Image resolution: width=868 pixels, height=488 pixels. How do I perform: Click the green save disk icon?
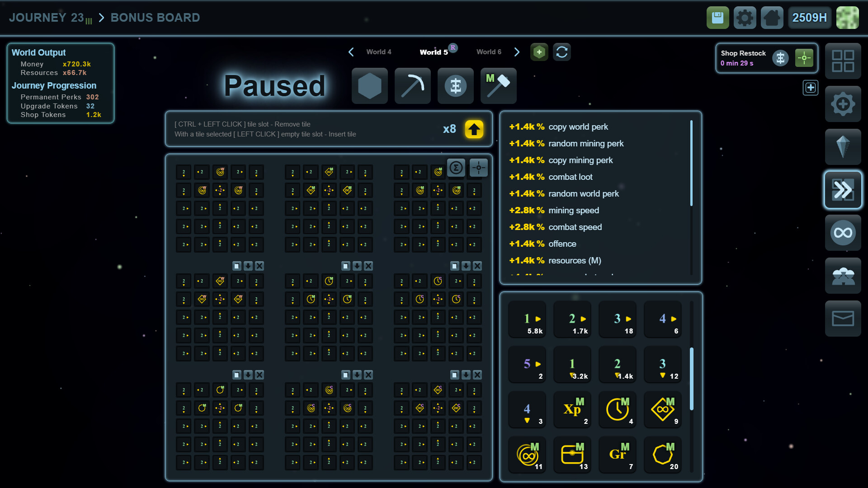coord(717,18)
